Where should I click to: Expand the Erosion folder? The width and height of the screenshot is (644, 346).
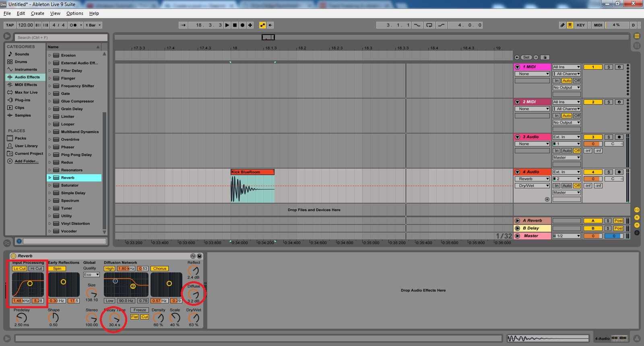(x=50, y=56)
